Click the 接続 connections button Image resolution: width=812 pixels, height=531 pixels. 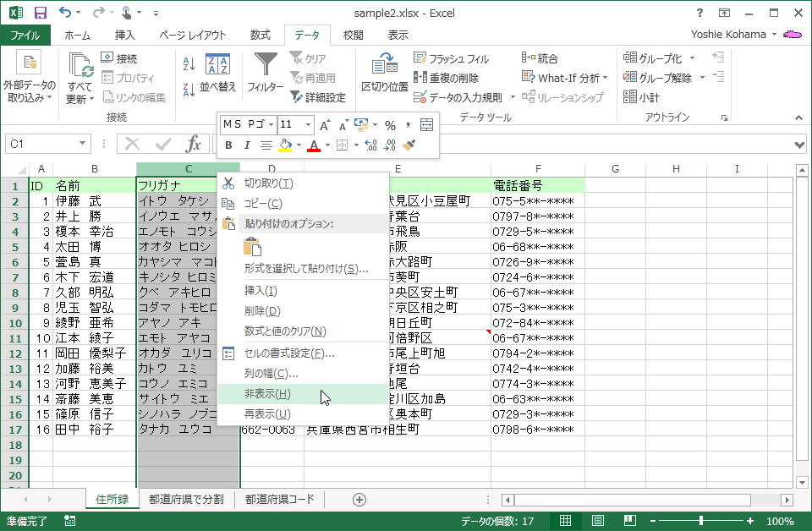coord(119,58)
